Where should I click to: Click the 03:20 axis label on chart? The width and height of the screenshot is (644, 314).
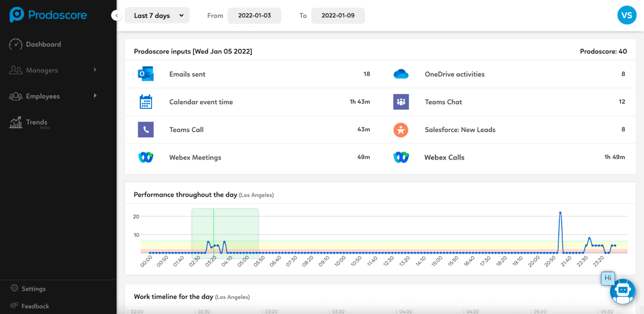tap(211, 261)
